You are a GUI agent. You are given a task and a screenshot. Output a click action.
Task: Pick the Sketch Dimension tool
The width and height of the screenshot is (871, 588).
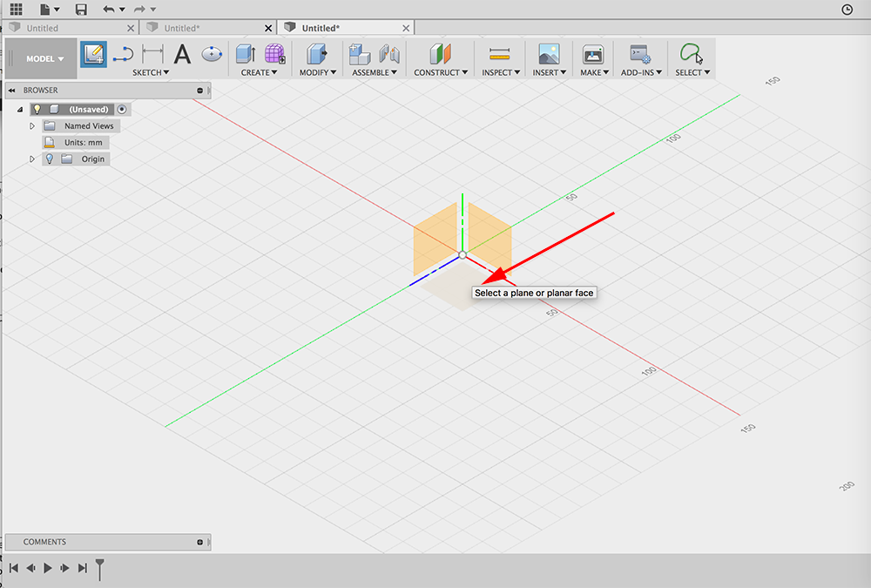coord(152,54)
